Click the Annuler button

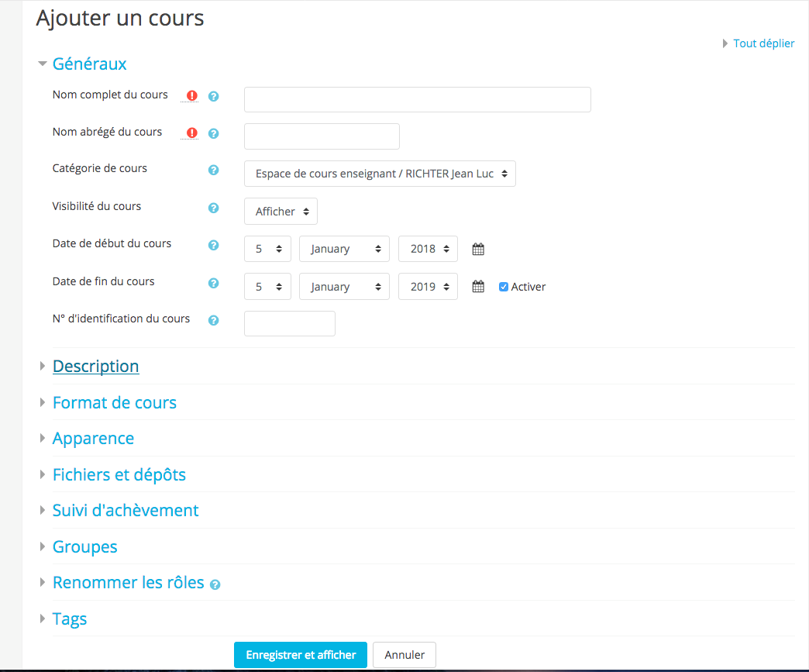pos(404,655)
